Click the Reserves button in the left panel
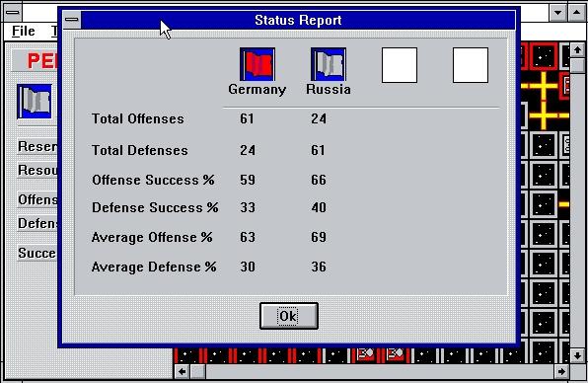Image resolution: width=588 pixels, height=383 pixels. [37, 146]
